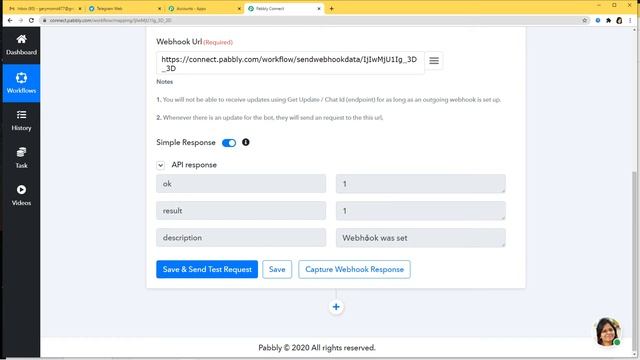Viewport: 640px width, 360px height.
Task: Go forward in the browser
Action: tap(21, 20)
